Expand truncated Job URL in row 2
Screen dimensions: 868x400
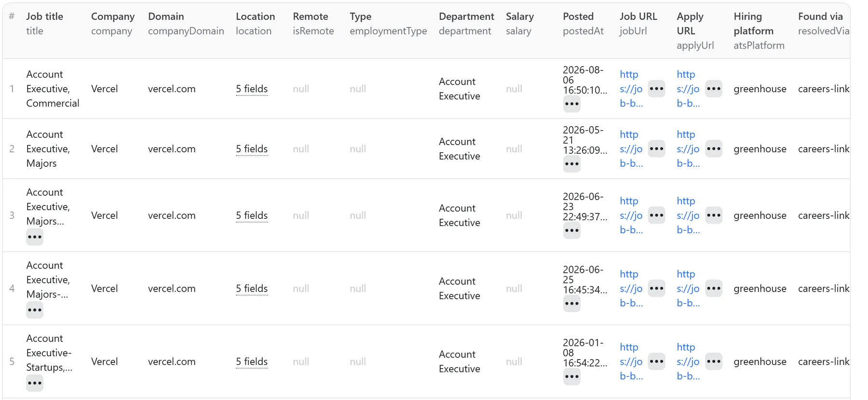656,149
